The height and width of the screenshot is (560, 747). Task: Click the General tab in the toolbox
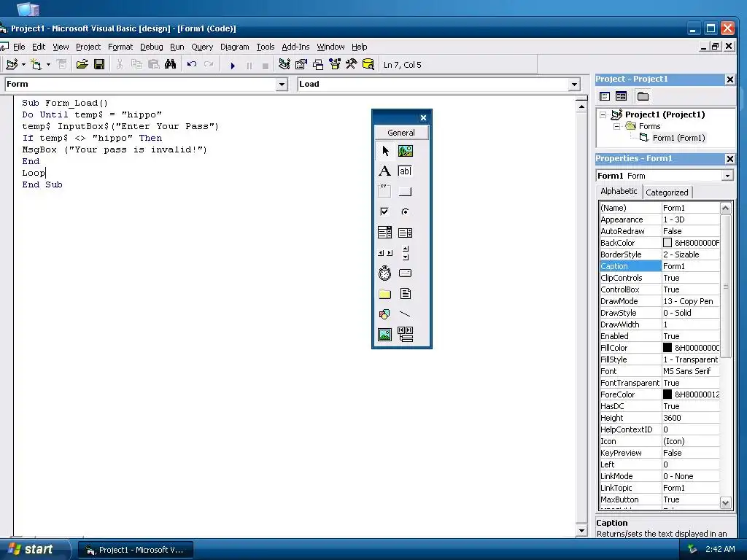(x=401, y=133)
